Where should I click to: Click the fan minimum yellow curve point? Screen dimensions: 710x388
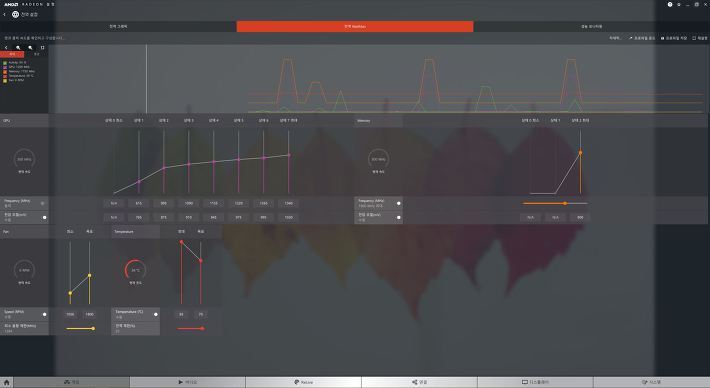[70, 293]
